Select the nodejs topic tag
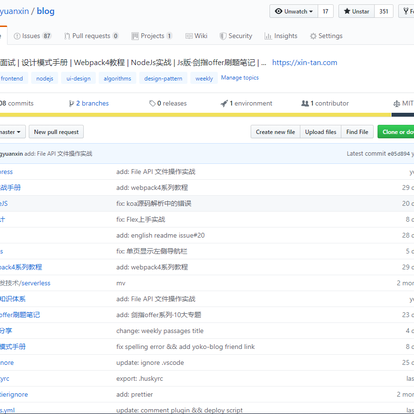Screen dimensions: 414x414 (x=45, y=79)
